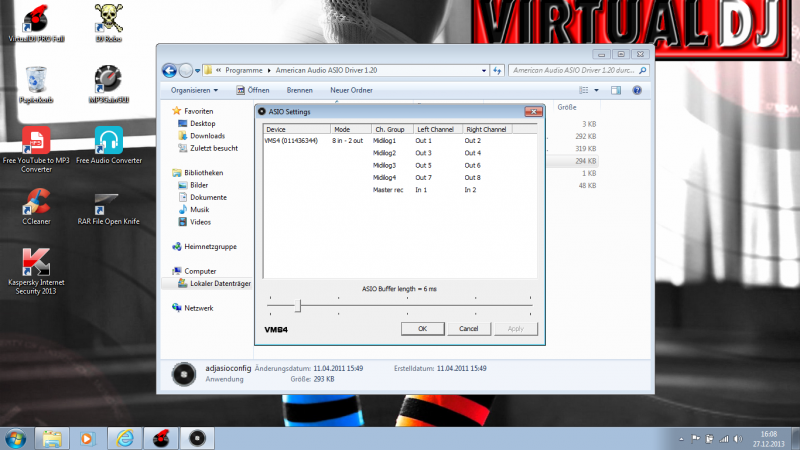
Task: Go back in Explorer navigation
Action: (169, 70)
